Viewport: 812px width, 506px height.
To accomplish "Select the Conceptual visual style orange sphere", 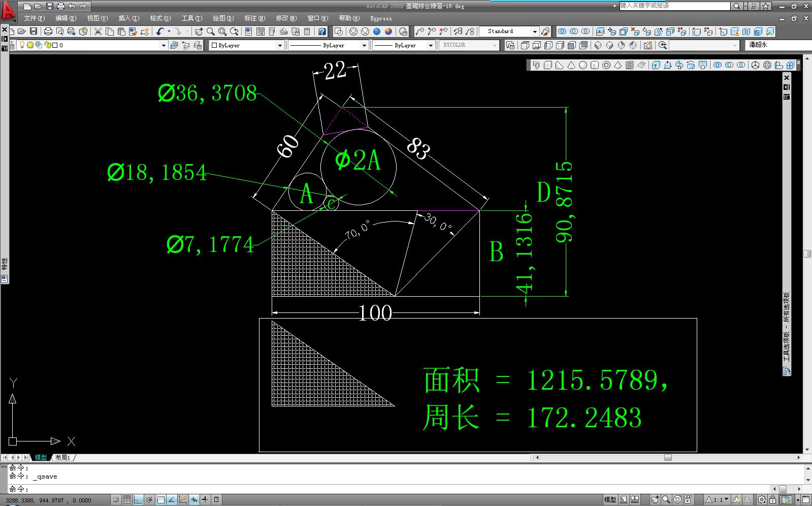I will coord(388,31).
